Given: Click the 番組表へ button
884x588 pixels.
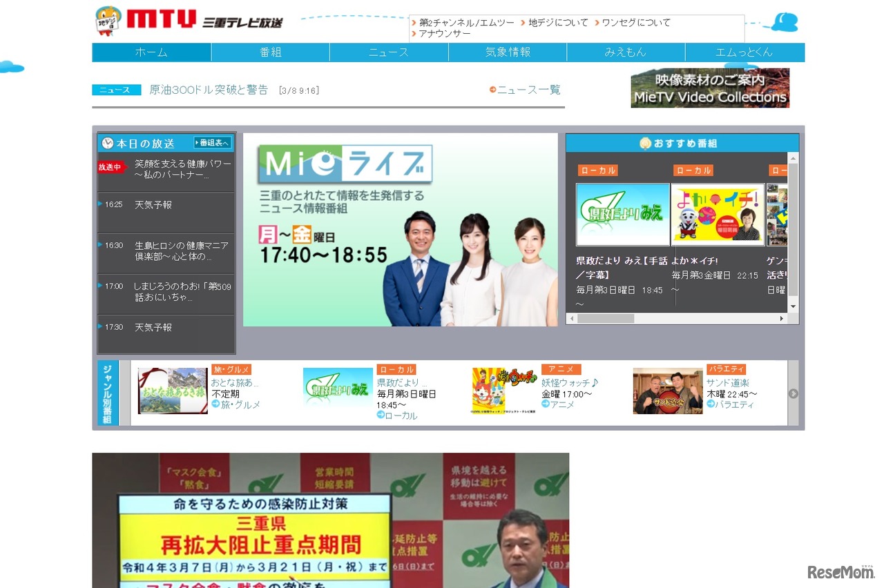Looking at the screenshot, I should click(x=211, y=142).
